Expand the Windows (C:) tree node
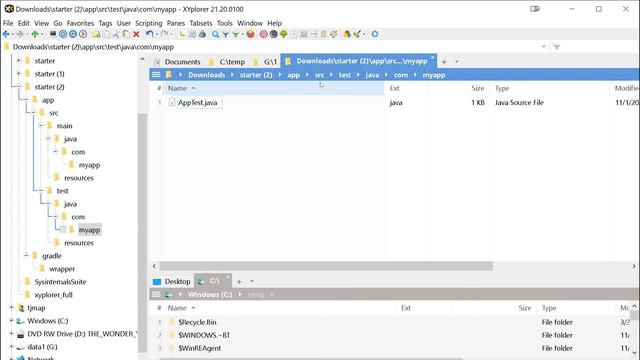The height and width of the screenshot is (360, 640). pos(11,321)
